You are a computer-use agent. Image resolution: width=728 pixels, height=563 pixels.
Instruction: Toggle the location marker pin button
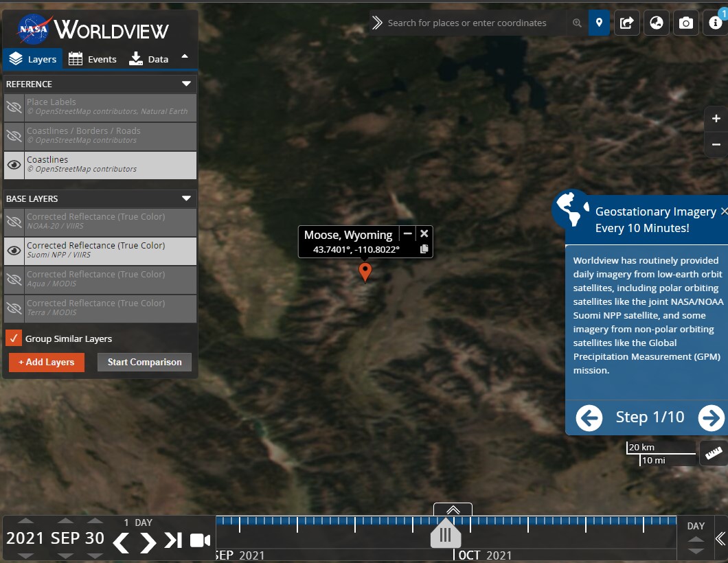pyautogui.click(x=599, y=23)
